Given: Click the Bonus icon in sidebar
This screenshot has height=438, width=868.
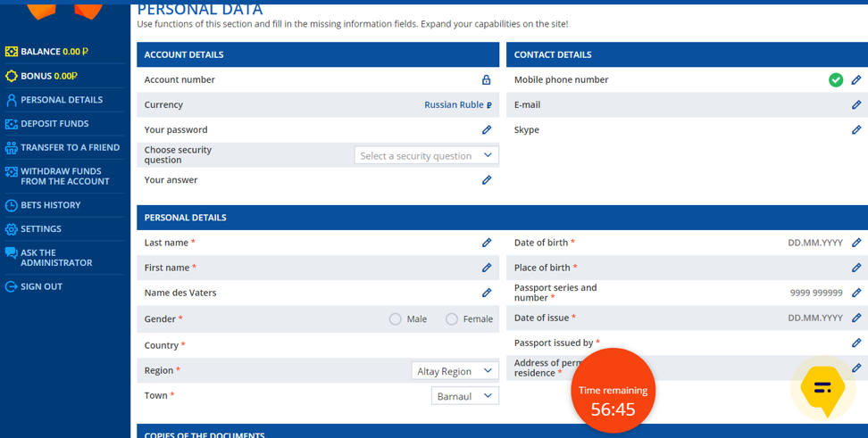Looking at the screenshot, I should click(x=11, y=76).
